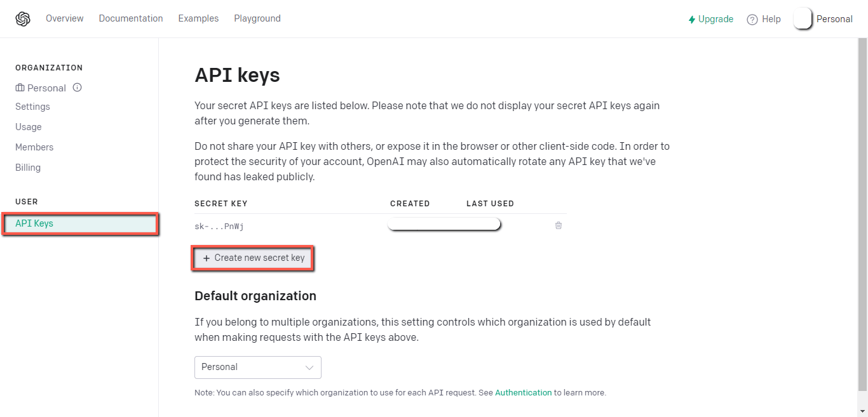The width and height of the screenshot is (868, 417).
Task: Follow the Authentication link
Action: point(524,393)
